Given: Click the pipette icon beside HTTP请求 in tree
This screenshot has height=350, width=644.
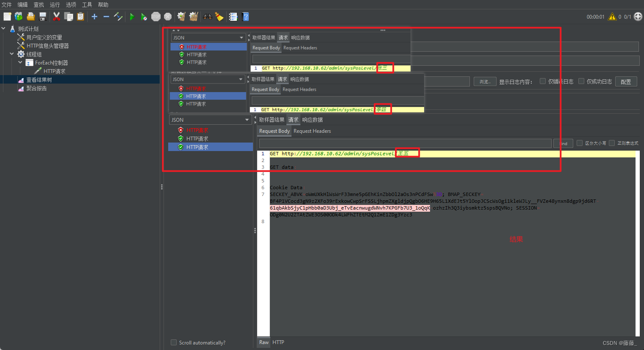Looking at the screenshot, I should pos(38,71).
